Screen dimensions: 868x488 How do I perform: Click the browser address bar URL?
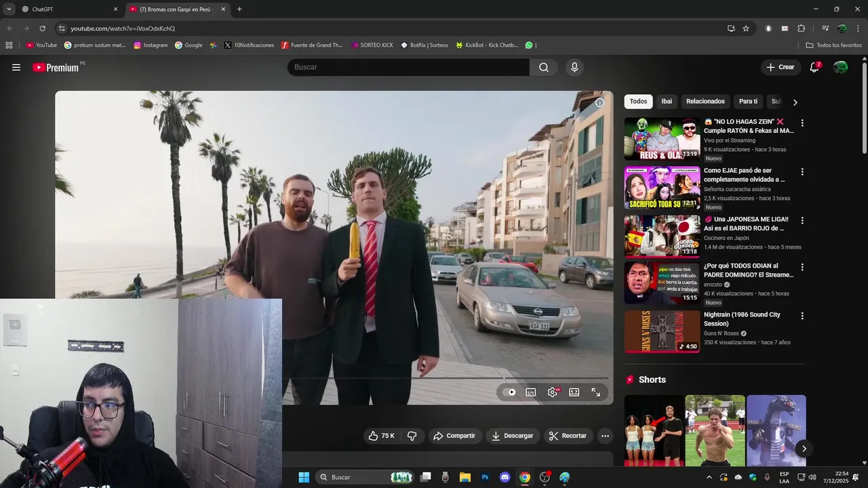[123, 28]
